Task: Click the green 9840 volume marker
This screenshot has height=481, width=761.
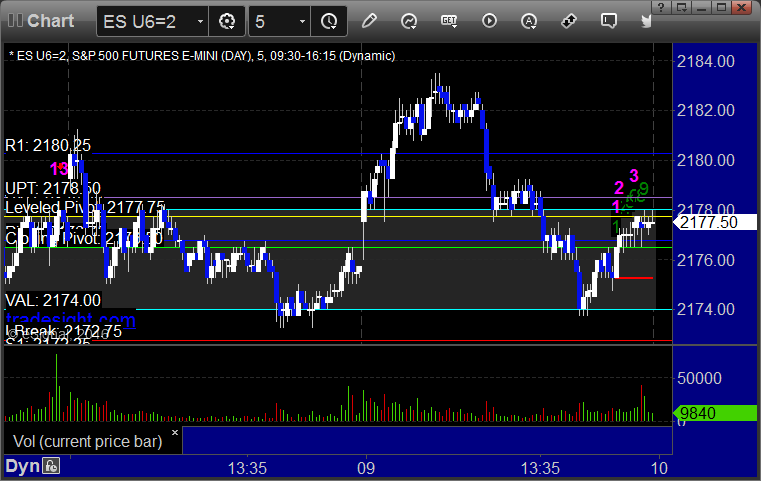Action: point(714,413)
